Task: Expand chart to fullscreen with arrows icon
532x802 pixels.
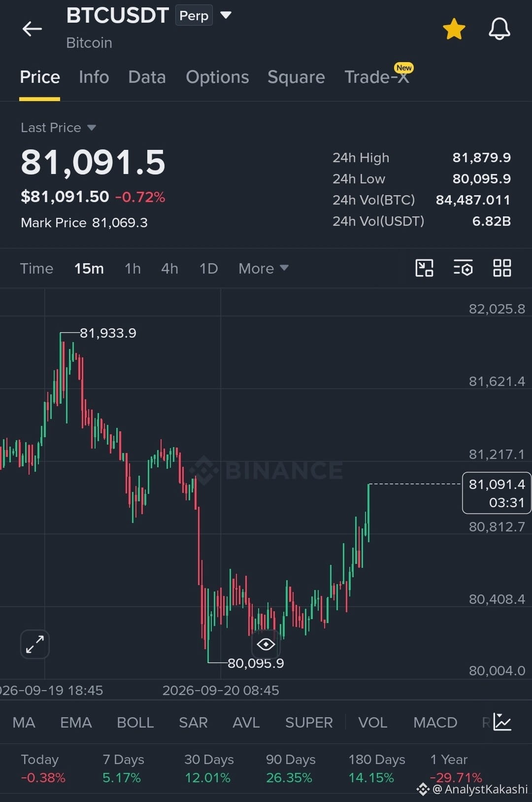Action: click(x=34, y=644)
